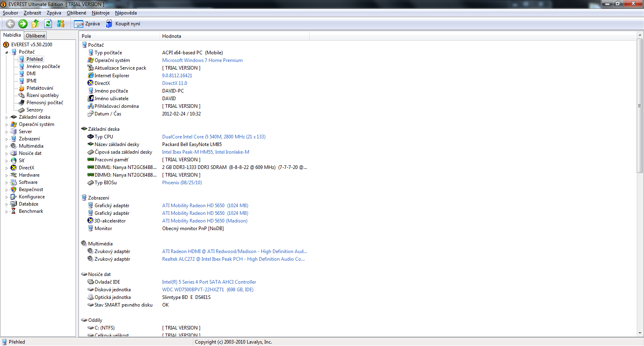The height and width of the screenshot is (346, 644).
Task: Click the green Forward arrow
Action: pos(23,24)
